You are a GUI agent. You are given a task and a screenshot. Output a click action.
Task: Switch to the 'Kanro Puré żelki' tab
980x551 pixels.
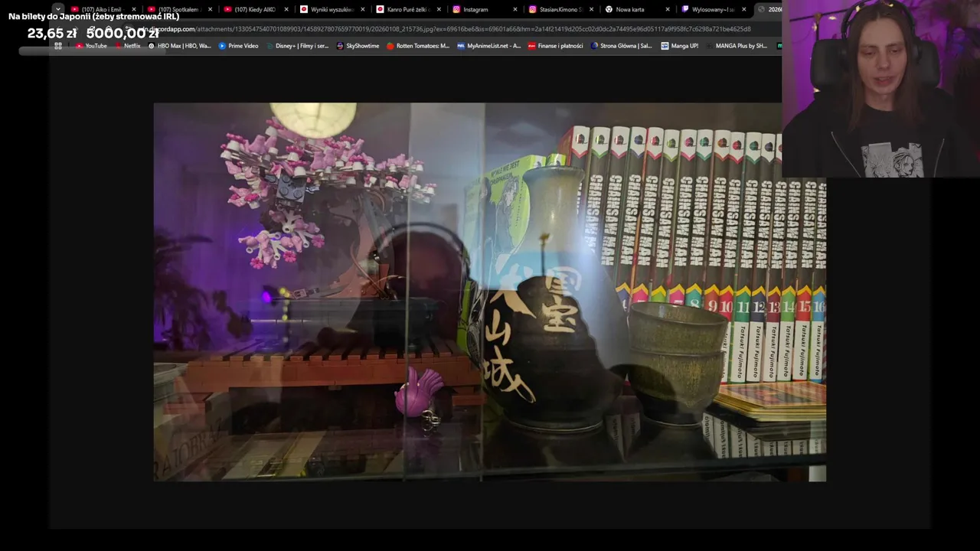click(x=408, y=9)
